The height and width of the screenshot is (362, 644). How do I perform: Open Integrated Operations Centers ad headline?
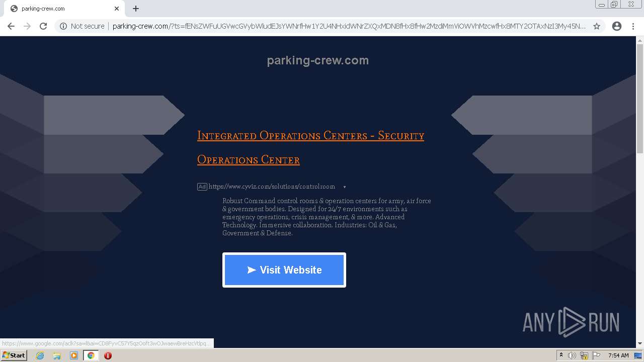click(310, 148)
